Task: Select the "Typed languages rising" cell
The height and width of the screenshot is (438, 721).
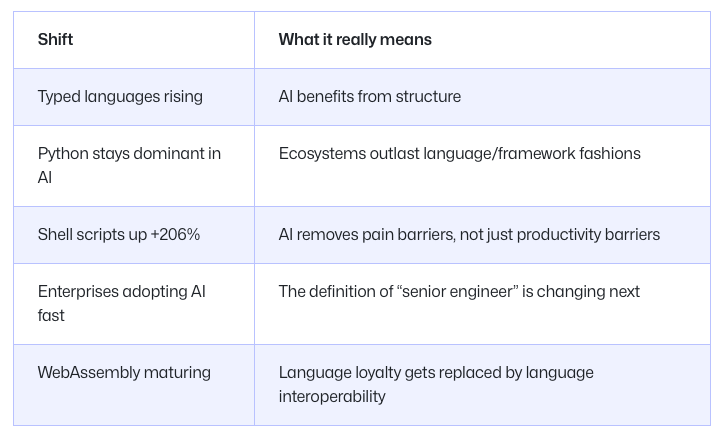Action: [x=120, y=97]
